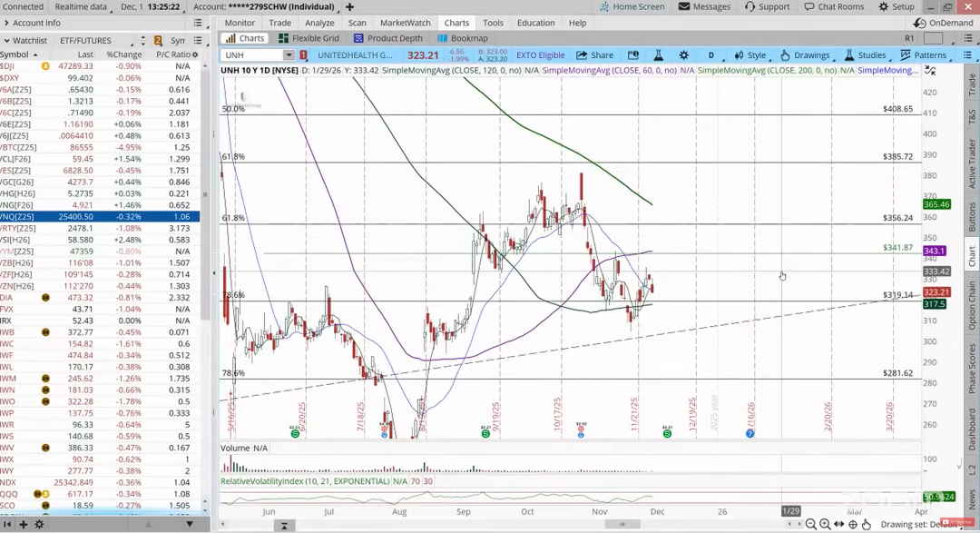
Task: Step watchlist selection with up-down arrows
Action: (x=142, y=40)
